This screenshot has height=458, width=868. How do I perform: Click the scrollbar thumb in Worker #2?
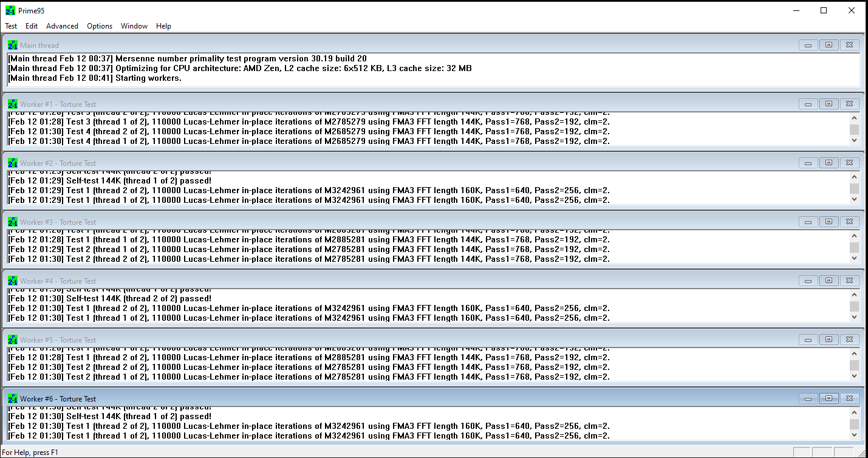[854, 189]
